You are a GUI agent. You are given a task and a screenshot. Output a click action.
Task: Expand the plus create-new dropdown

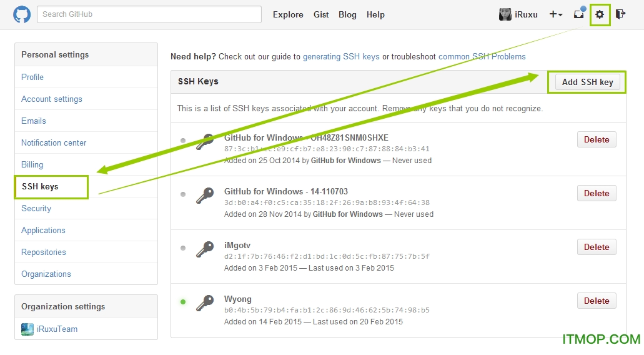[555, 14]
